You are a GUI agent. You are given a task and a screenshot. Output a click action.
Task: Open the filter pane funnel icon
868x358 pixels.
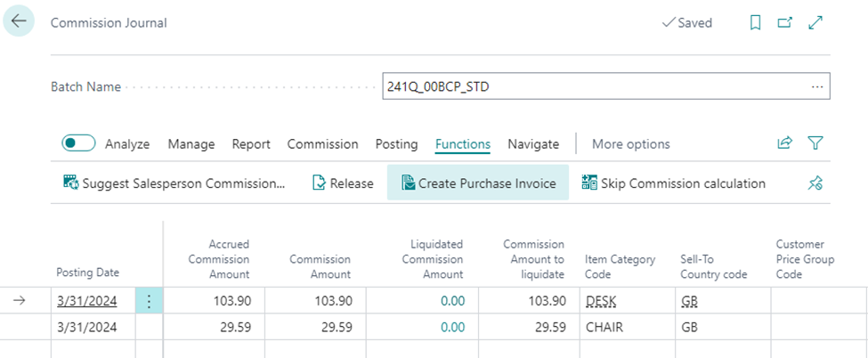(815, 143)
